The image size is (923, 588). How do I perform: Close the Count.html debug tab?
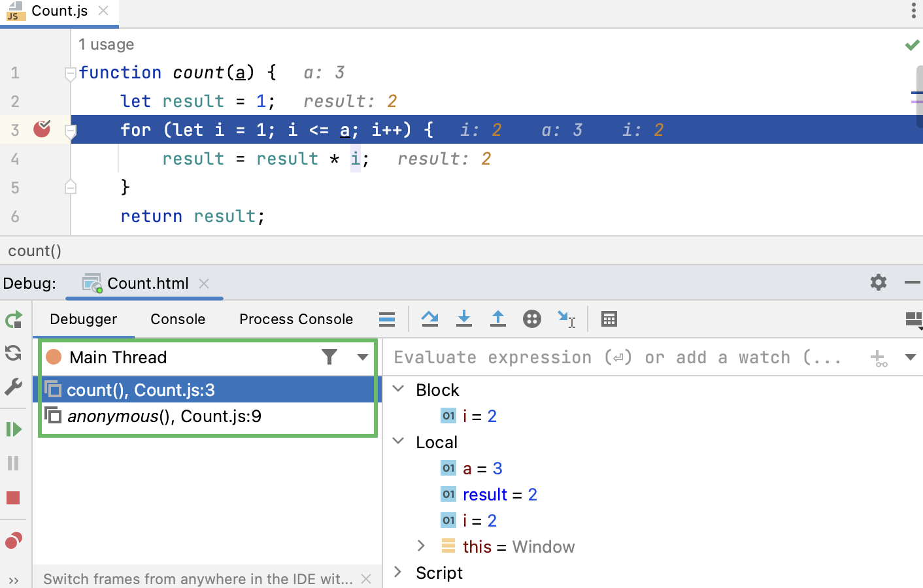click(x=204, y=283)
